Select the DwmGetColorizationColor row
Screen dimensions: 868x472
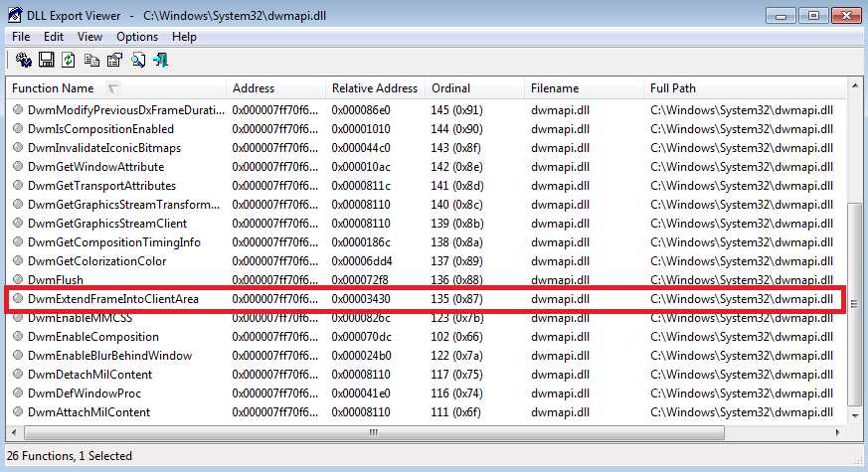point(97,261)
